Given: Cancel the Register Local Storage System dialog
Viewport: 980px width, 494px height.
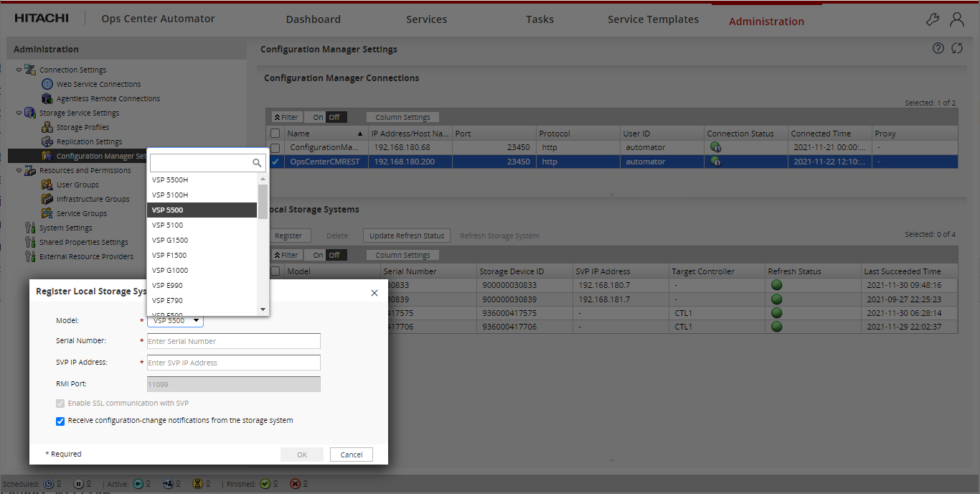Looking at the screenshot, I should tap(351, 454).
